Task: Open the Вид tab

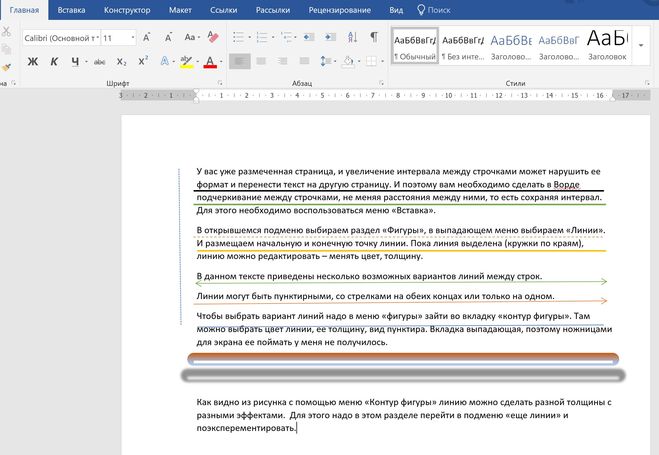Action: pos(396,10)
